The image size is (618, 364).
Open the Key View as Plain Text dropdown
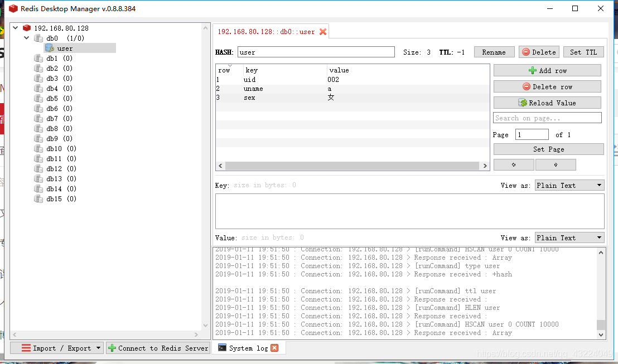click(x=569, y=186)
